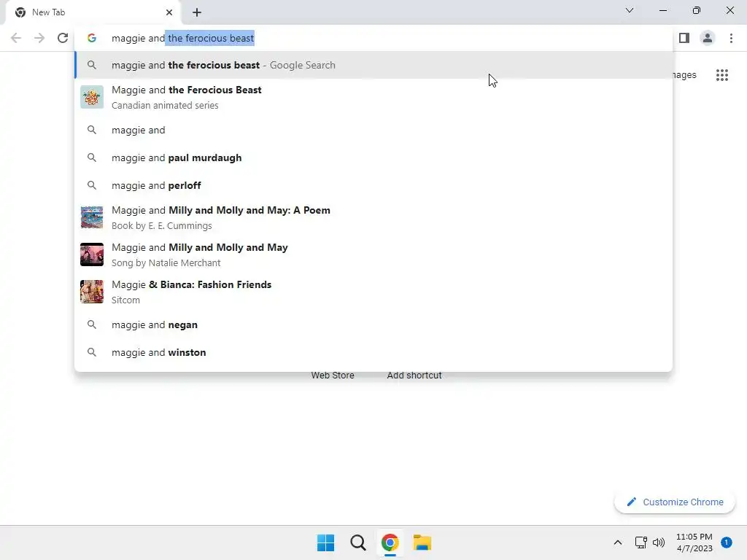Close the New Tab tab

tap(169, 12)
